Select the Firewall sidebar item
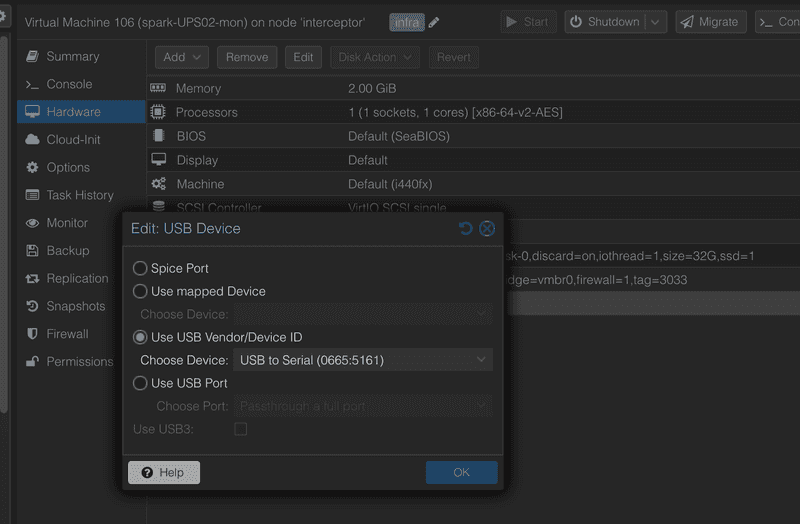 click(67, 334)
